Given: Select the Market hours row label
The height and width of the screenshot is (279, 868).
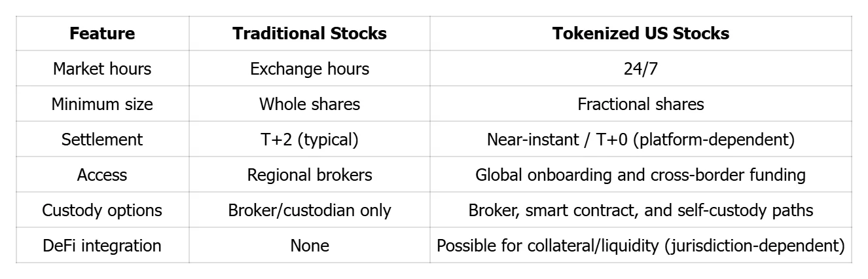Looking at the screenshot, I should coord(102,69).
